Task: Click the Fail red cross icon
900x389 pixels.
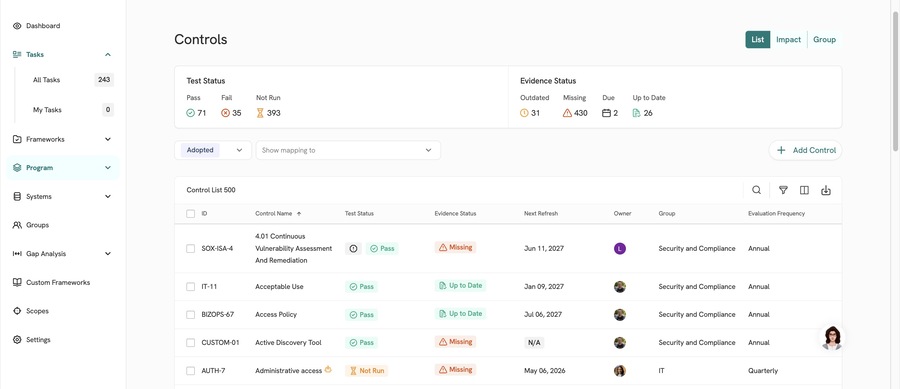Action: coord(226,113)
